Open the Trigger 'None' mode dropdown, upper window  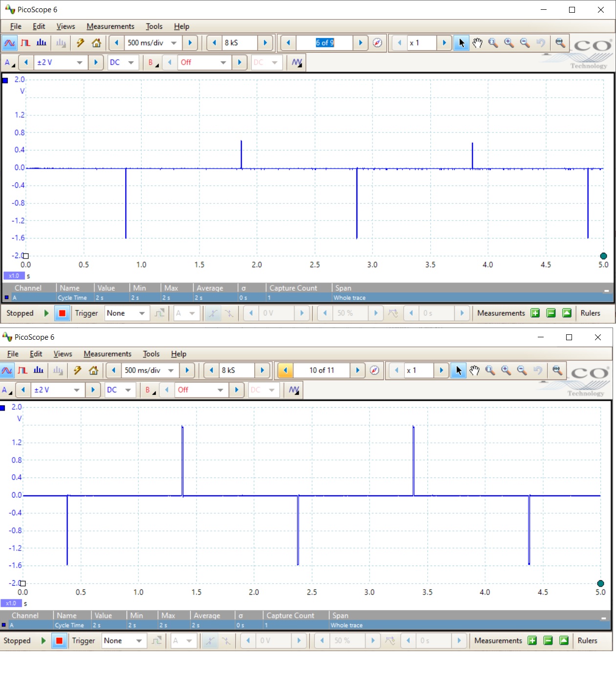click(x=142, y=313)
